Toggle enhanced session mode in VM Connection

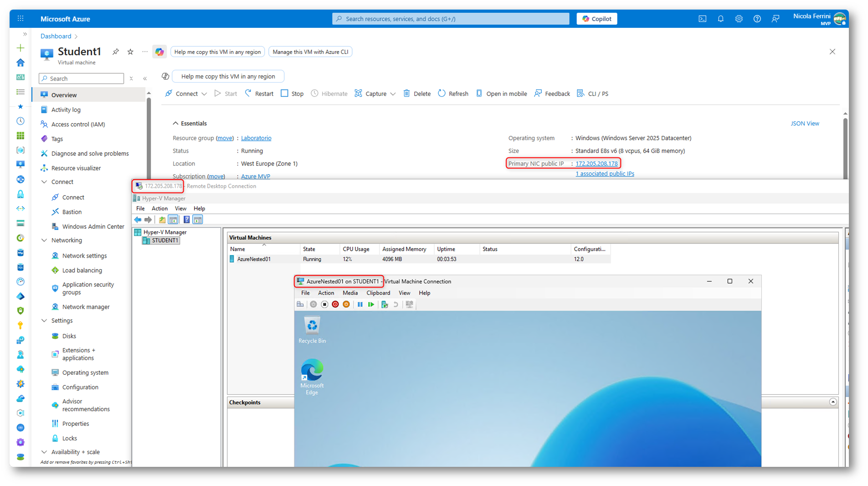click(x=410, y=305)
